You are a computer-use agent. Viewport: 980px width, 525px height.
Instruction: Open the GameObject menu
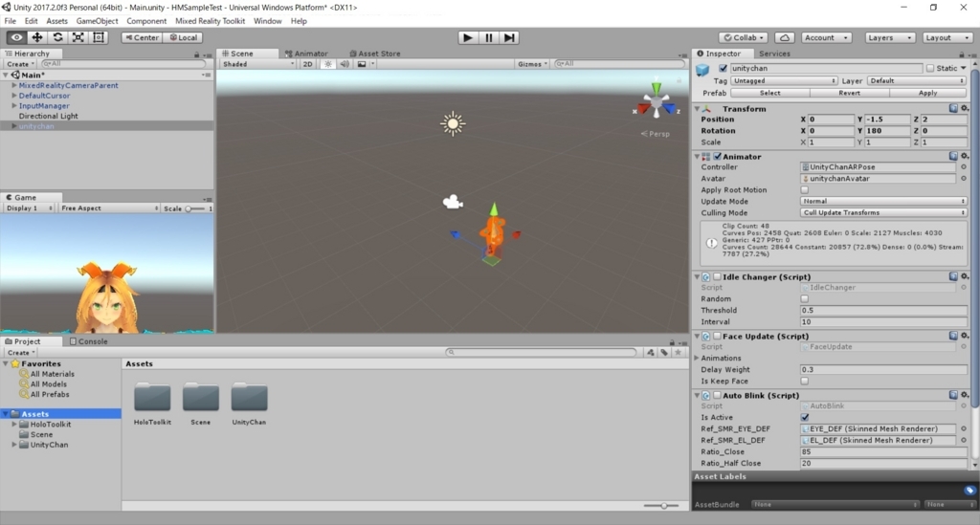point(97,21)
